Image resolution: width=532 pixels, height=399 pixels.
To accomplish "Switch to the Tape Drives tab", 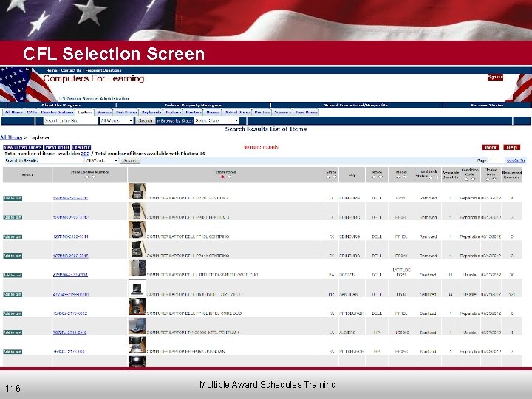I will click(307, 112).
